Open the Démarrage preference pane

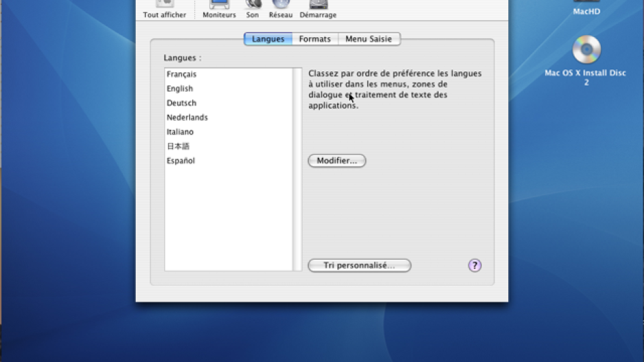(x=318, y=9)
